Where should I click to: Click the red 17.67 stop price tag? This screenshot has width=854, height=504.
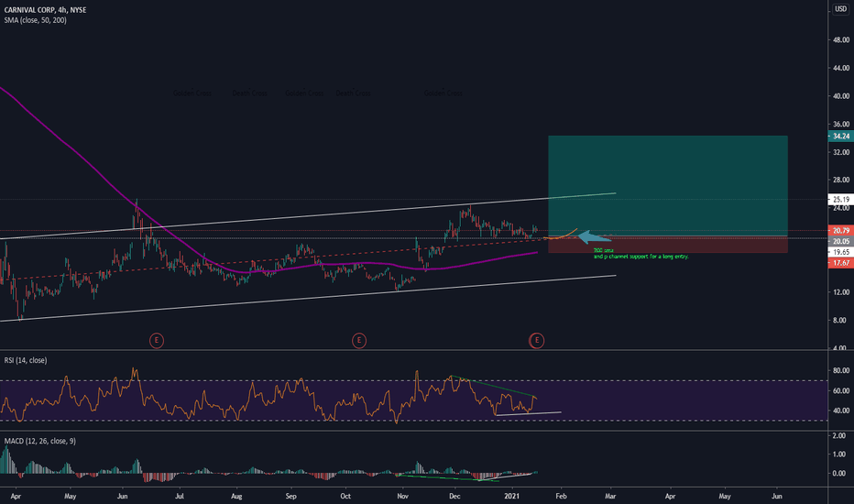pyautogui.click(x=841, y=263)
